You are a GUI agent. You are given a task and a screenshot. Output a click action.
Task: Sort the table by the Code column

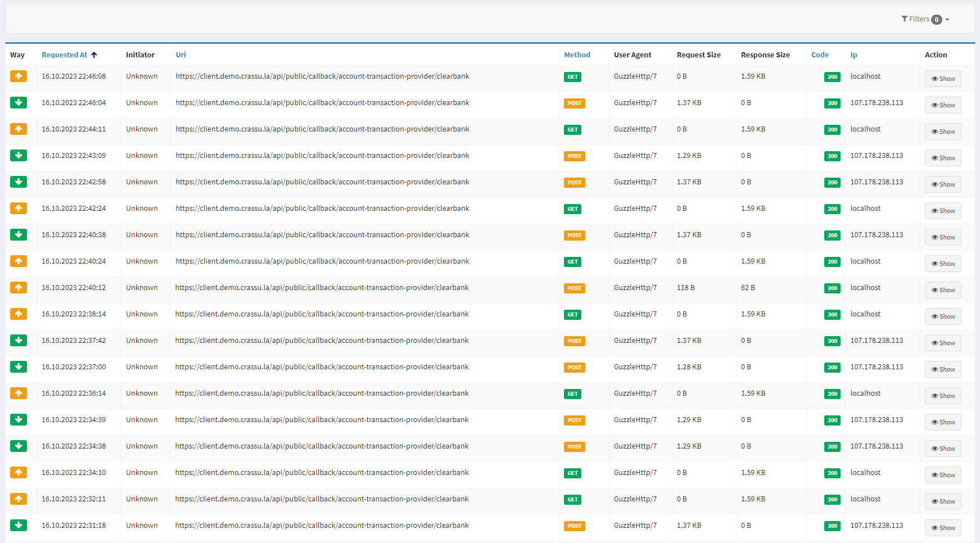pyautogui.click(x=820, y=55)
